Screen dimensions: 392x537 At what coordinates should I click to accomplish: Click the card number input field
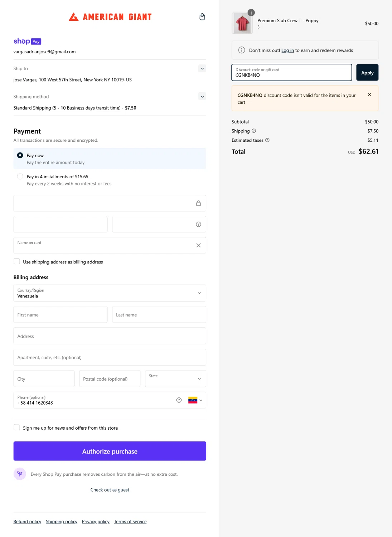(x=110, y=203)
